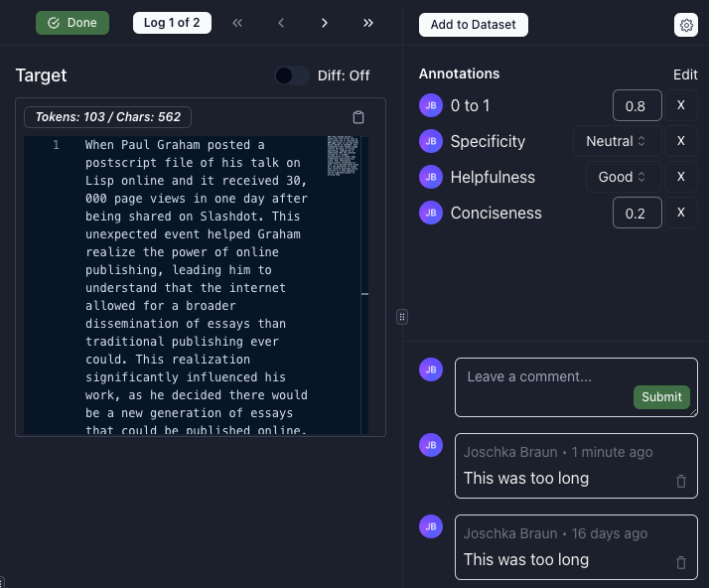
Task: Go to next log arrow
Action: [325, 23]
